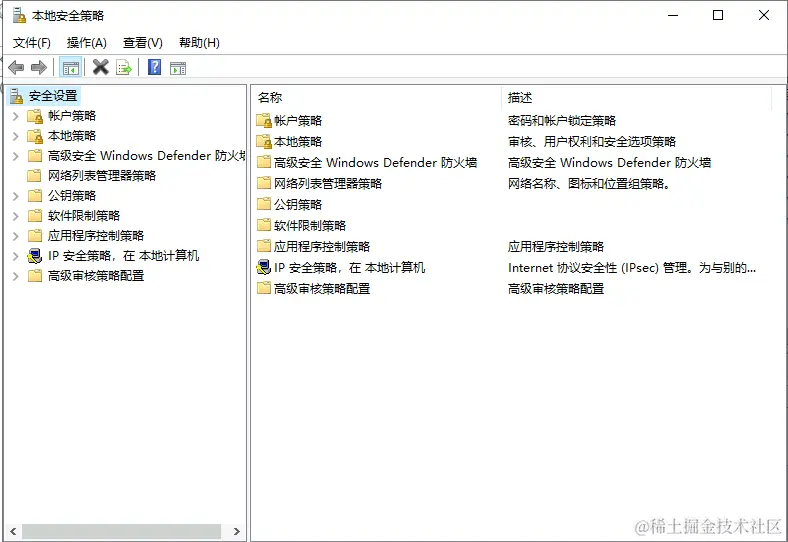The height and width of the screenshot is (542, 788).
Task: Open the 文件(F) menu
Action: (32, 43)
